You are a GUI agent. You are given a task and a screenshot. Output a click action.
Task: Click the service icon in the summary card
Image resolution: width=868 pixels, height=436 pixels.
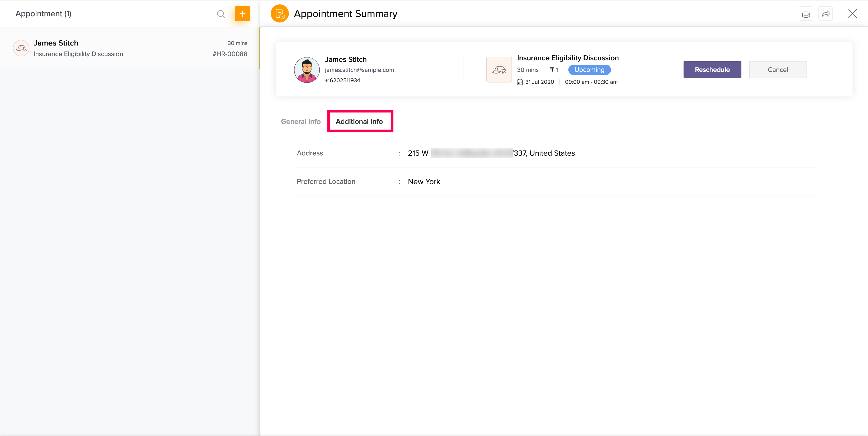499,70
